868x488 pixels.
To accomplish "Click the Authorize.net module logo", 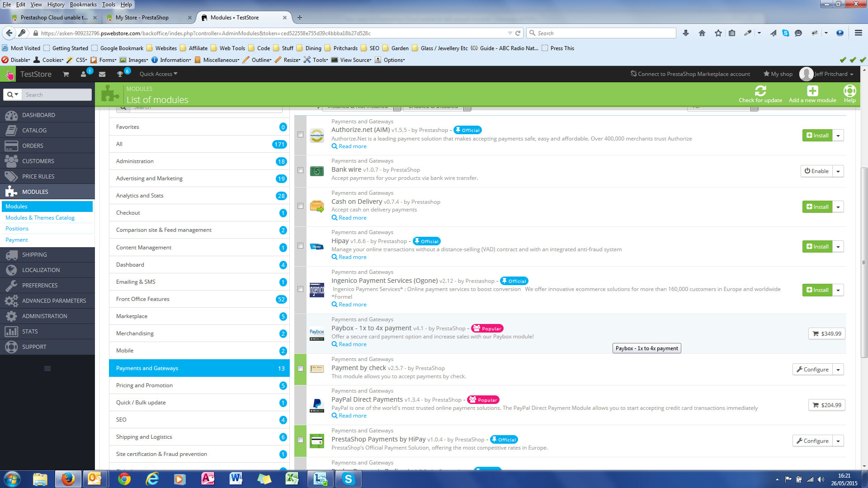I will (317, 135).
